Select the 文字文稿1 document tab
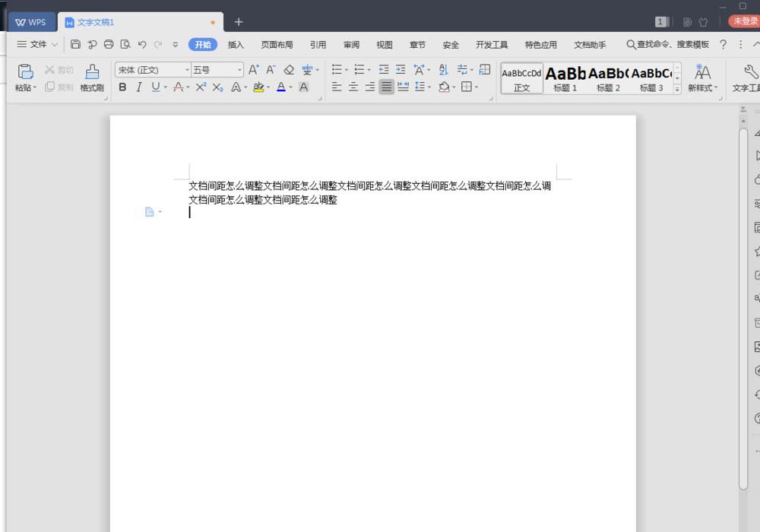The height and width of the screenshot is (532, 760). [x=141, y=22]
